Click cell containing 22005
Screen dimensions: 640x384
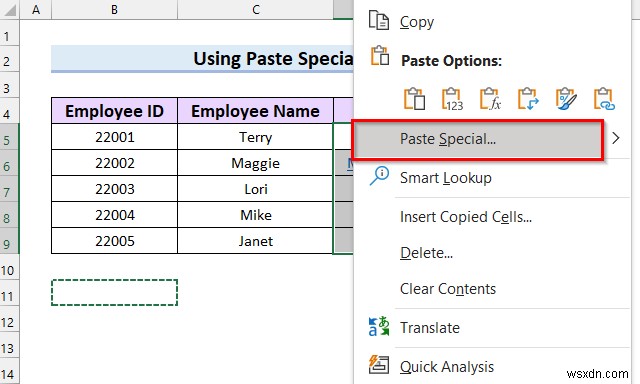114,241
